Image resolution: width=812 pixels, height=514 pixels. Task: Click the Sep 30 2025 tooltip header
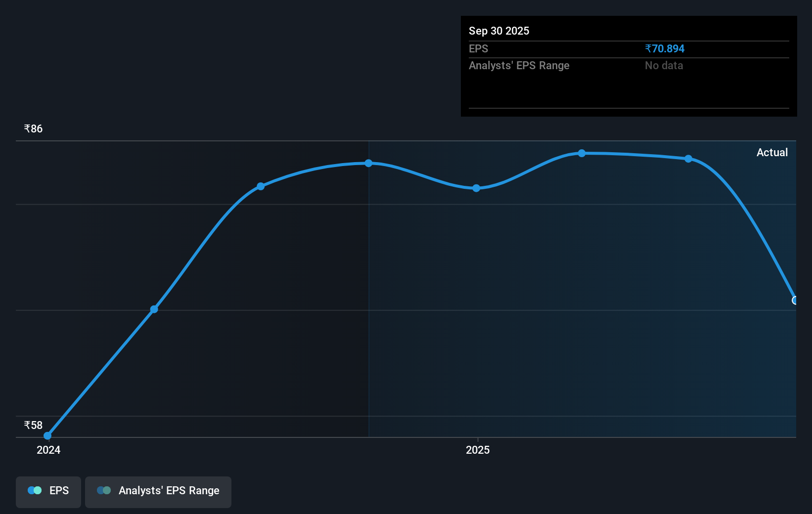[x=499, y=31]
